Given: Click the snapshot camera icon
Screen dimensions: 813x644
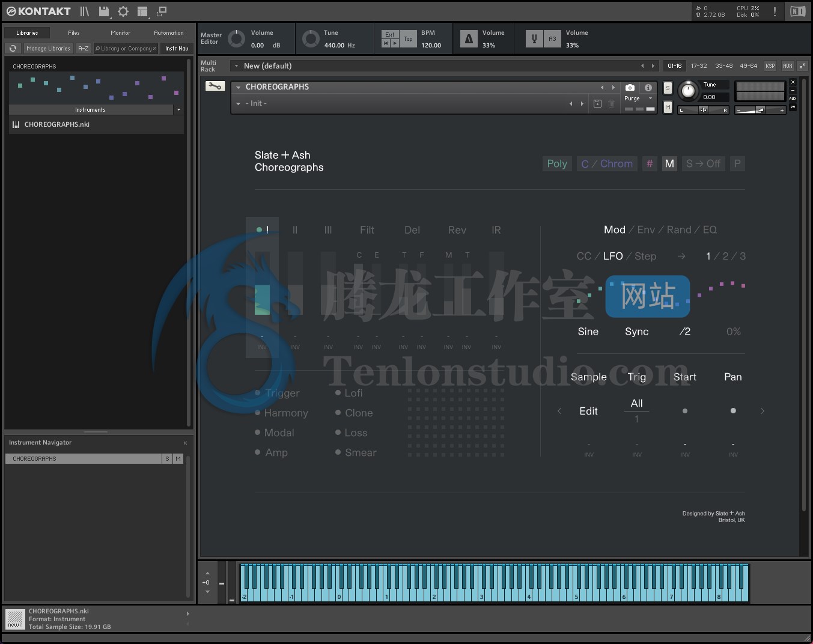Looking at the screenshot, I should coord(630,88).
